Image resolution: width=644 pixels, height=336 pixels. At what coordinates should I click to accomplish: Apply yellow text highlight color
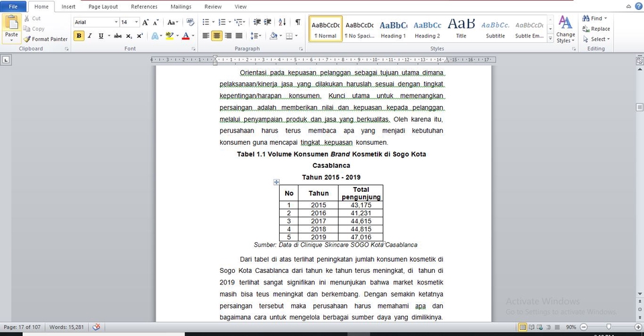pyautogui.click(x=169, y=36)
